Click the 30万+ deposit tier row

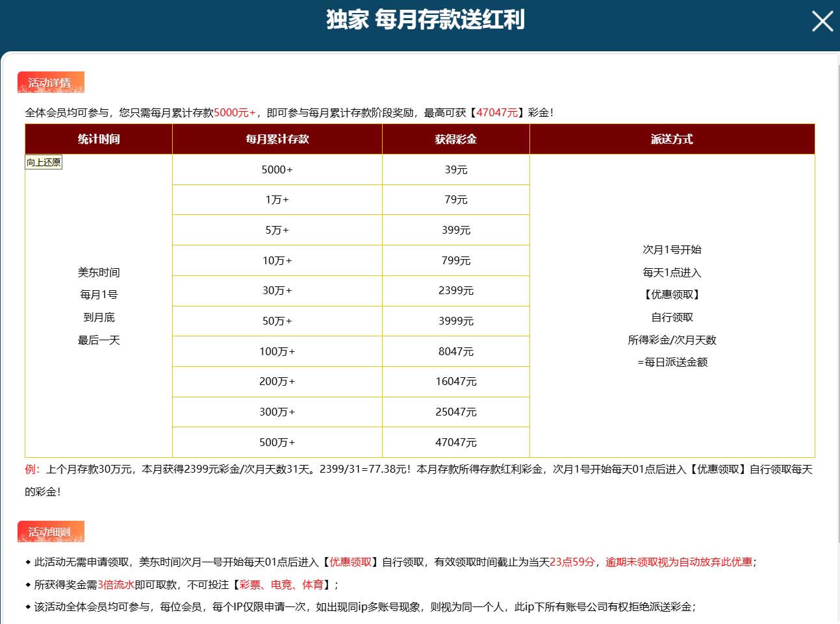pyautogui.click(x=277, y=291)
